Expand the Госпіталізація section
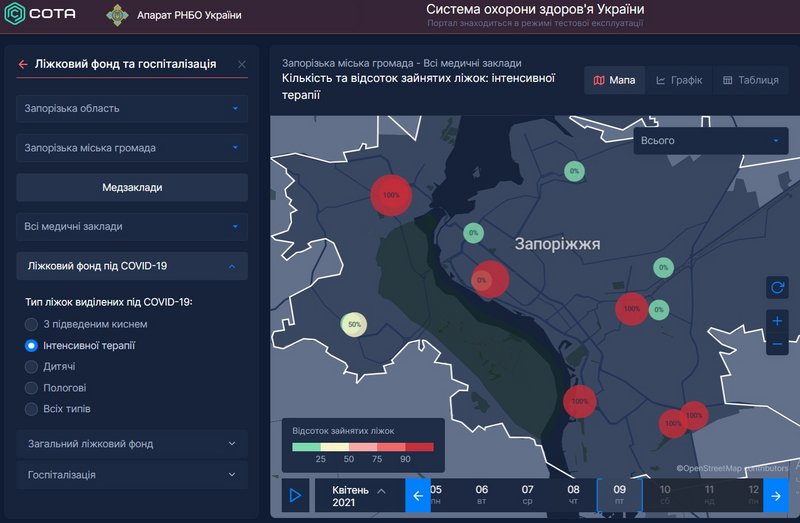The width and height of the screenshot is (800, 523). 132,474
